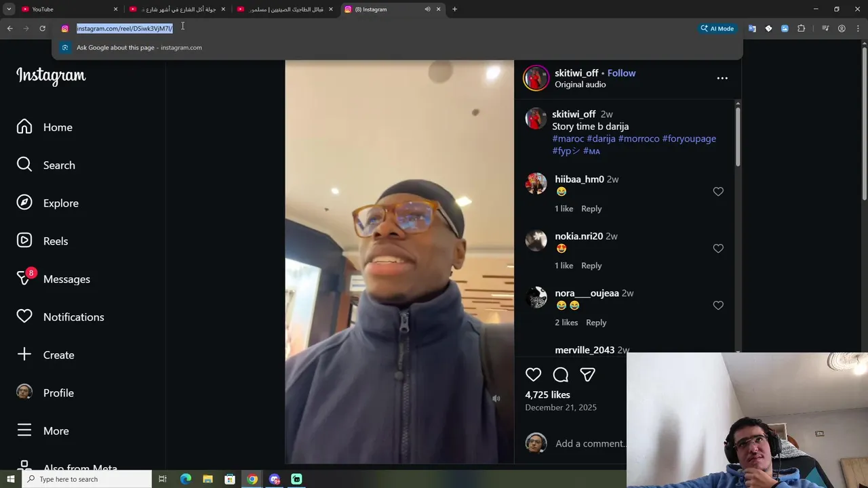Like nora___oujeaa's comment heart

tap(718, 306)
